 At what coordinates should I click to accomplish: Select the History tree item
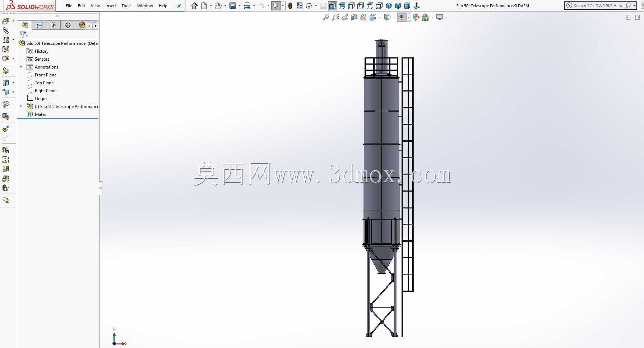pos(42,51)
